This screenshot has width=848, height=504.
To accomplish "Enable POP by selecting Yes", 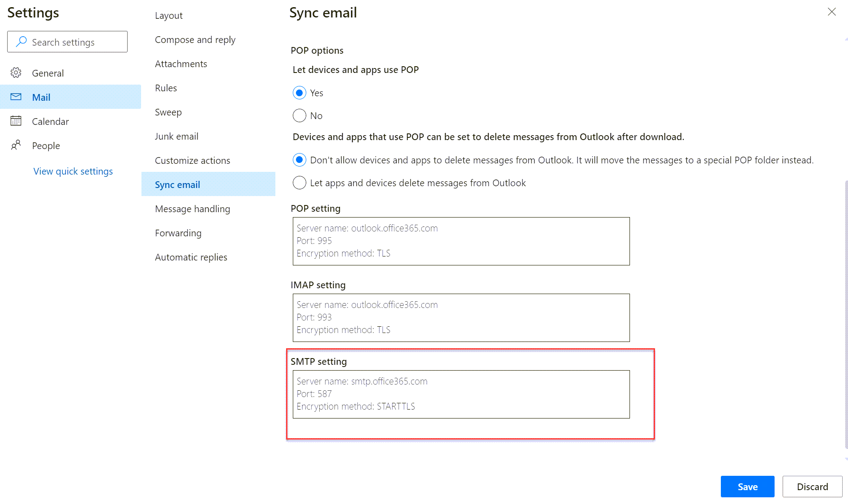I will [299, 93].
